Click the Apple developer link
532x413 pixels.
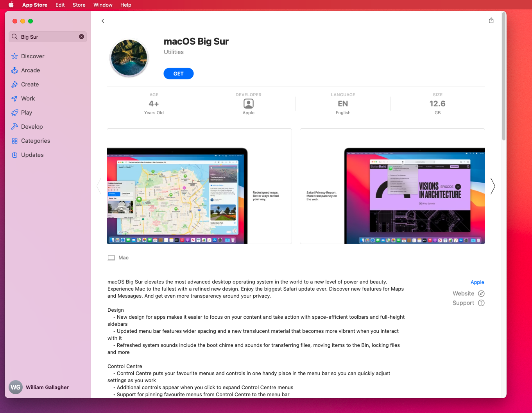pyautogui.click(x=477, y=282)
